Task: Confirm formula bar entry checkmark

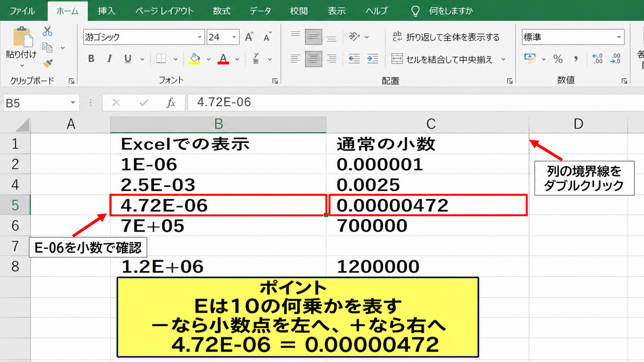Action: click(x=144, y=103)
